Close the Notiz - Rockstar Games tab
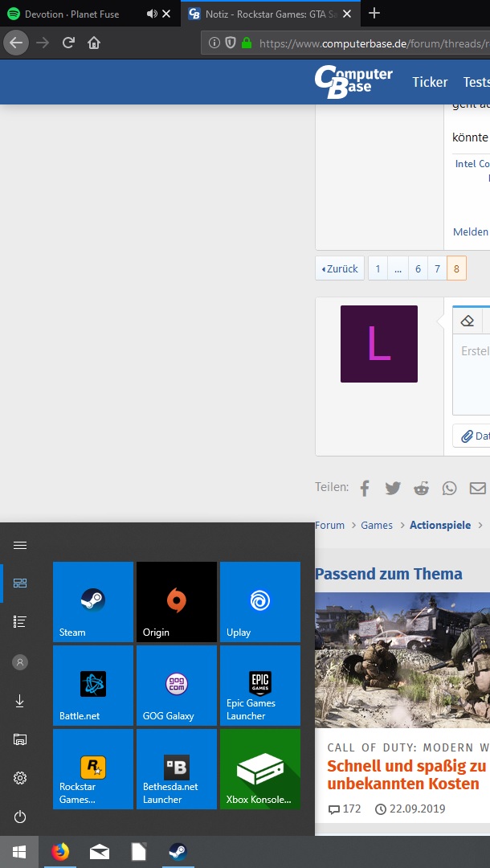This screenshot has width=490, height=868. coord(347,14)
